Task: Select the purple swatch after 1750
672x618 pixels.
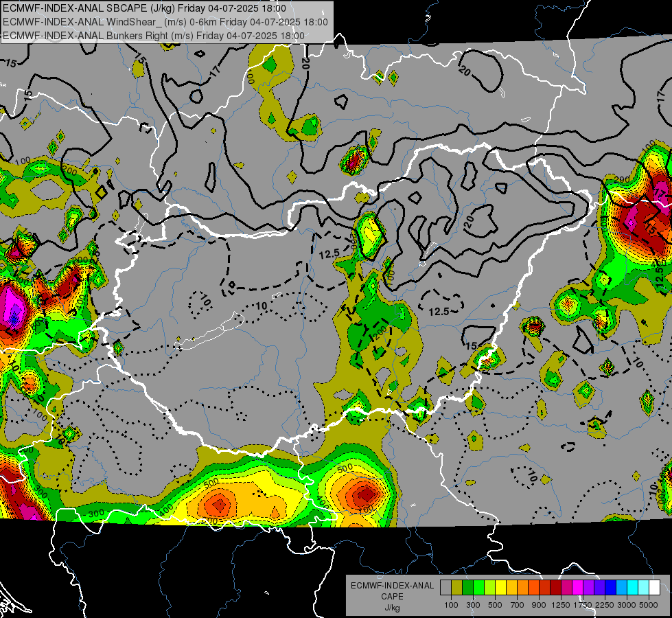Action: click(x=589, y=588)
